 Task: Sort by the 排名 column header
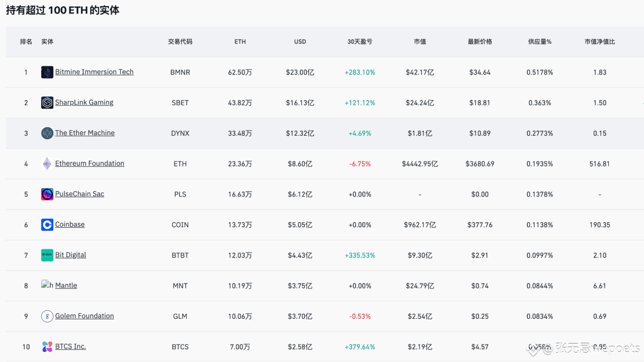pos(26,42)
